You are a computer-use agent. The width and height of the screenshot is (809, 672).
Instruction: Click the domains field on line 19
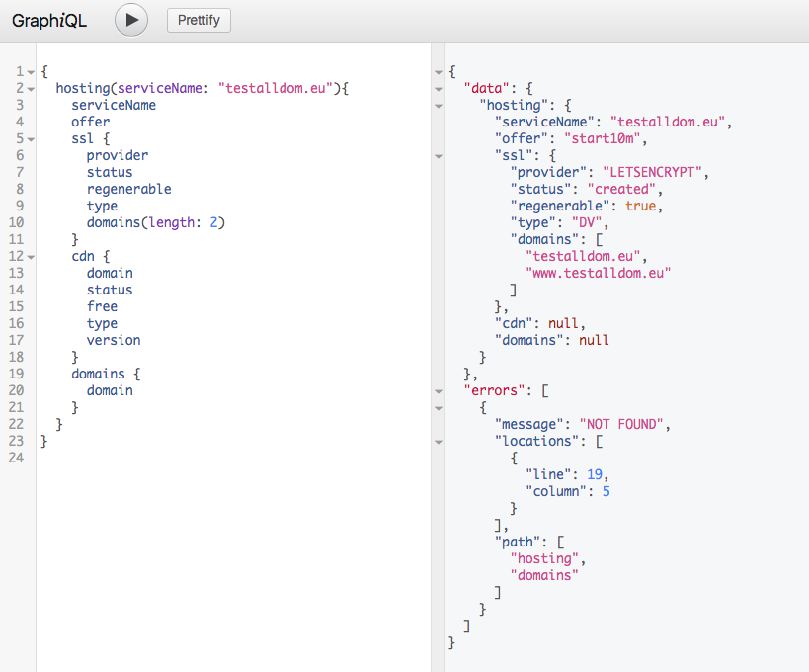pyautogui.click(x=98, y=374)
